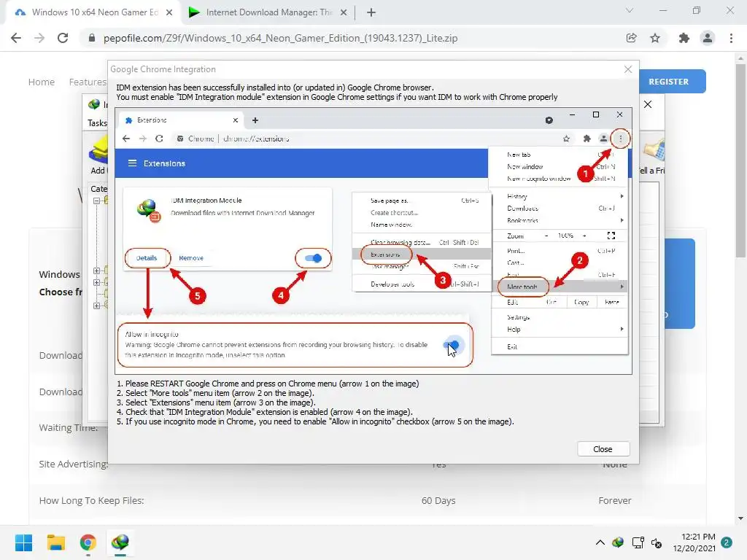Open the tab search chevron in the title bar

(630, 10)
